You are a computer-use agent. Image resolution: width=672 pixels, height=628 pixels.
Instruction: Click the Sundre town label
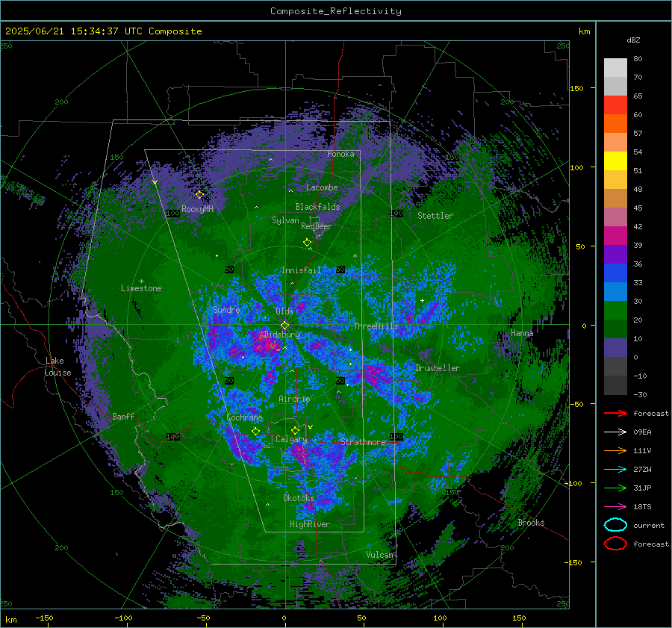click(x=226, y=309)
